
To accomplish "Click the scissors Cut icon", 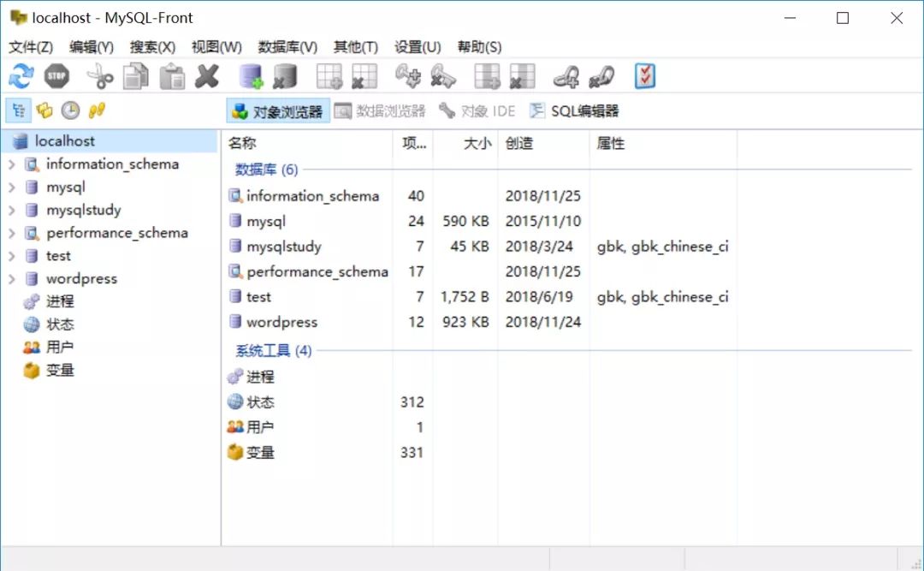I will tap(100, 76).
